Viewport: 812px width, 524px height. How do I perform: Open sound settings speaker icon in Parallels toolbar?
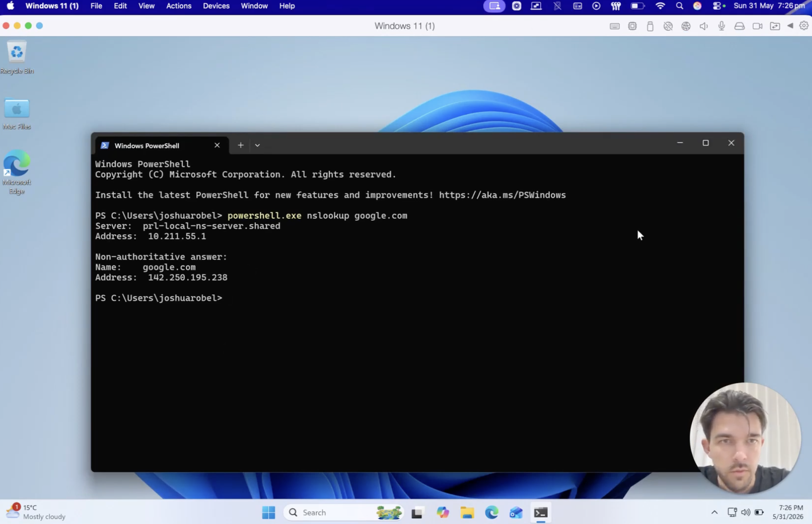(704, 26)
